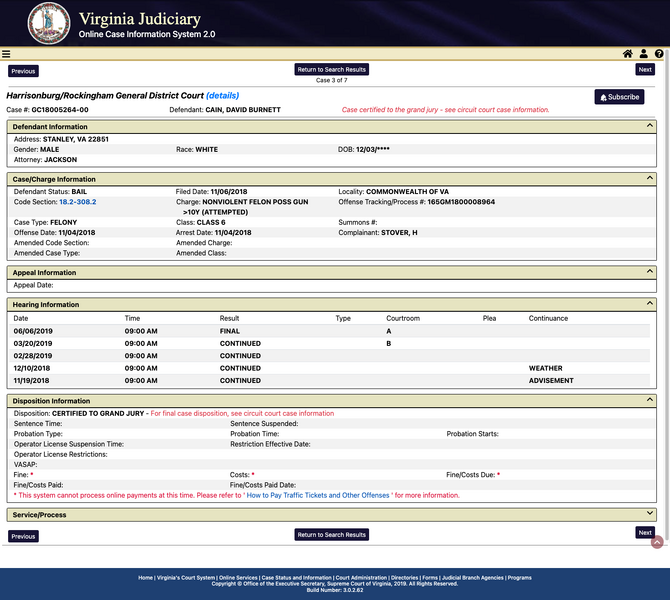Open footer Virginia's Court System link
Viewport: 670px width, 600px height.
pyautogui.click(x=186, y=578)
